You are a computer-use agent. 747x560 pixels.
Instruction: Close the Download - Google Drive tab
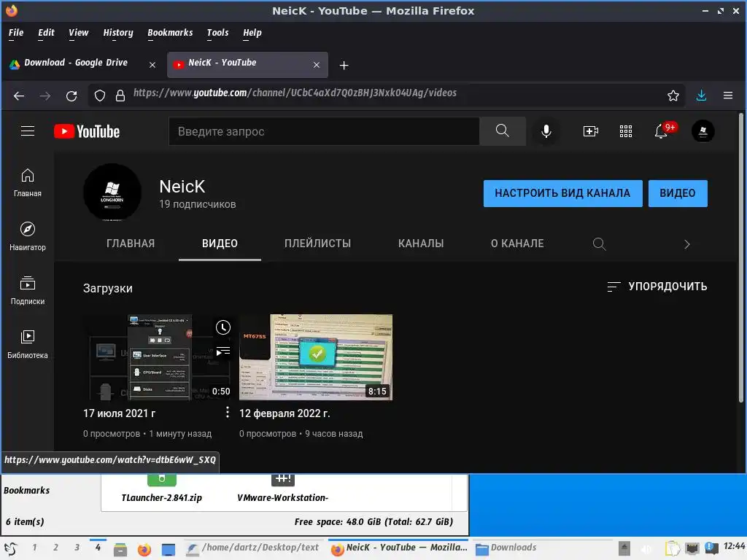[x=152, y=65]
